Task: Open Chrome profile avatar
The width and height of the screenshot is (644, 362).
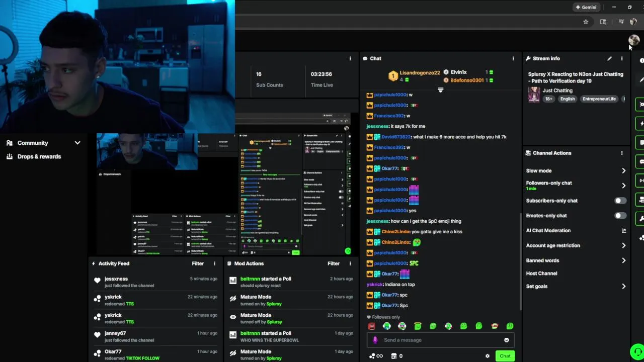Action: click(633, 22)
